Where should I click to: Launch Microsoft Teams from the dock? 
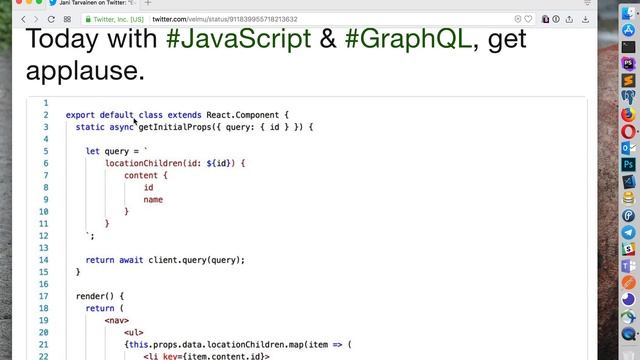pos(629,266)
